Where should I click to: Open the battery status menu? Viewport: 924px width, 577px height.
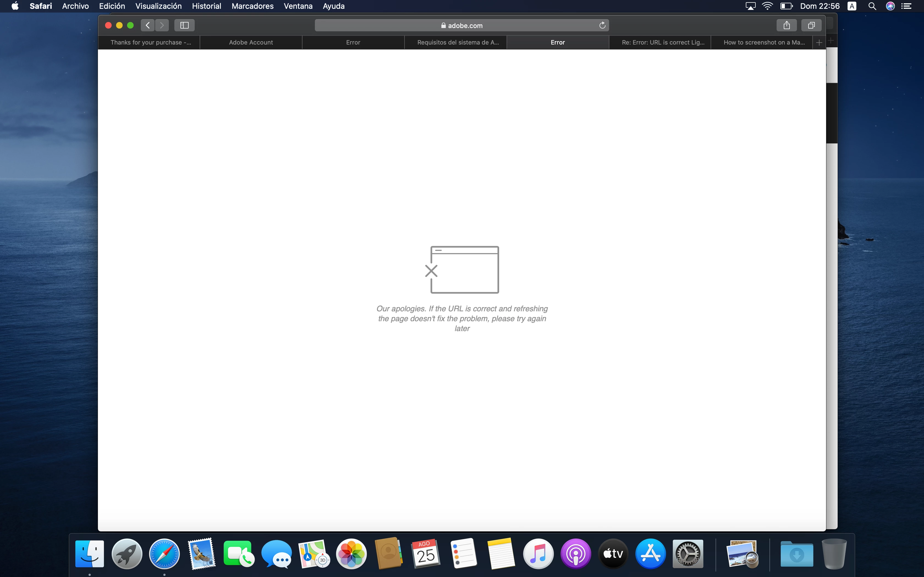pos(786,6)
